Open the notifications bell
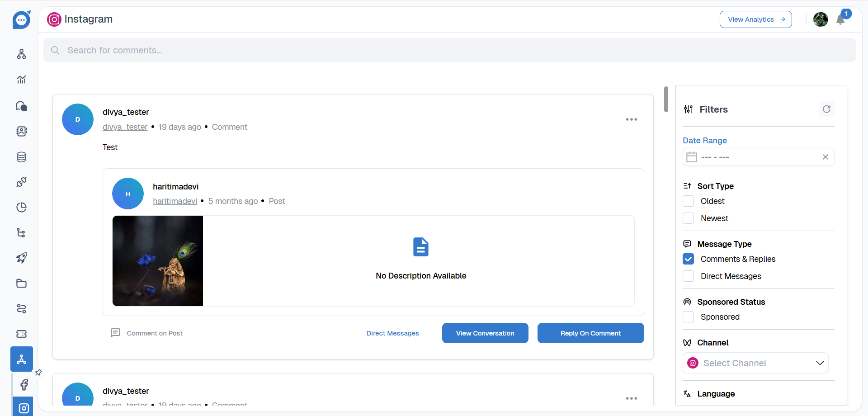 (840, 19)
